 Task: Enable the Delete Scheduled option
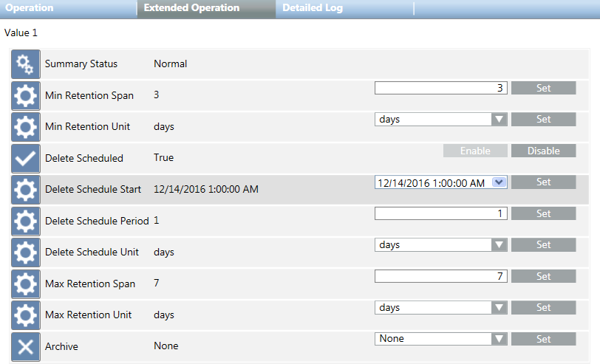tap(475, 151)
